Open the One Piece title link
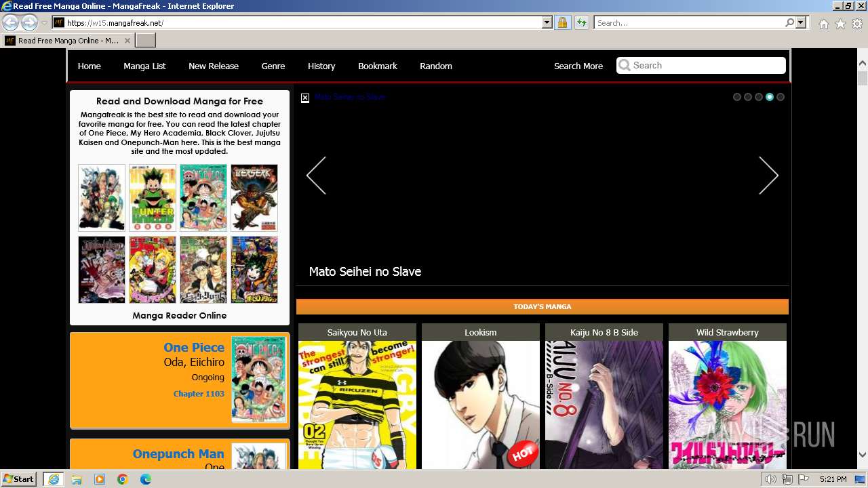Viewport: 868px width, 488px height. coord(194,347)
